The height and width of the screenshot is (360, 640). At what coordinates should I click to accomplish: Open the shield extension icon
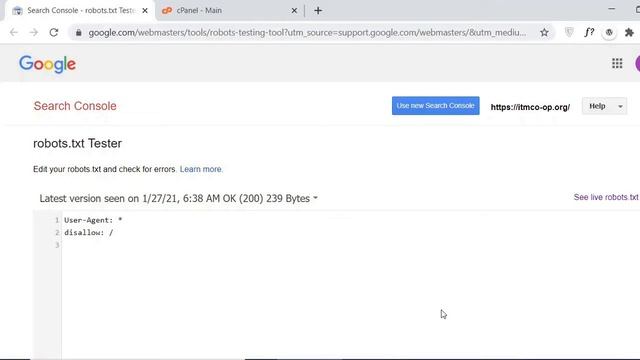pyautogui.click(x=569, y=32)
